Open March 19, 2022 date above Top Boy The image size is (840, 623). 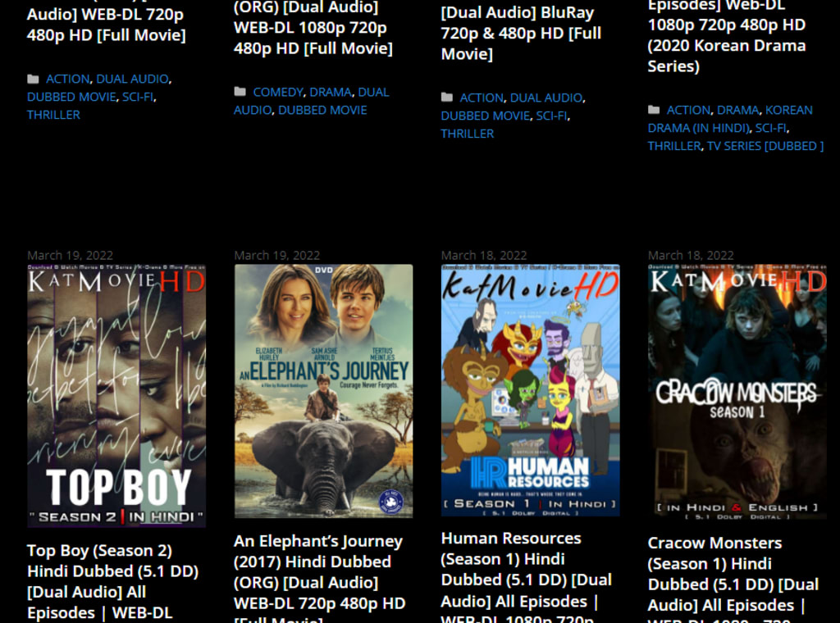pyautogui.click(x=71, y=255)
